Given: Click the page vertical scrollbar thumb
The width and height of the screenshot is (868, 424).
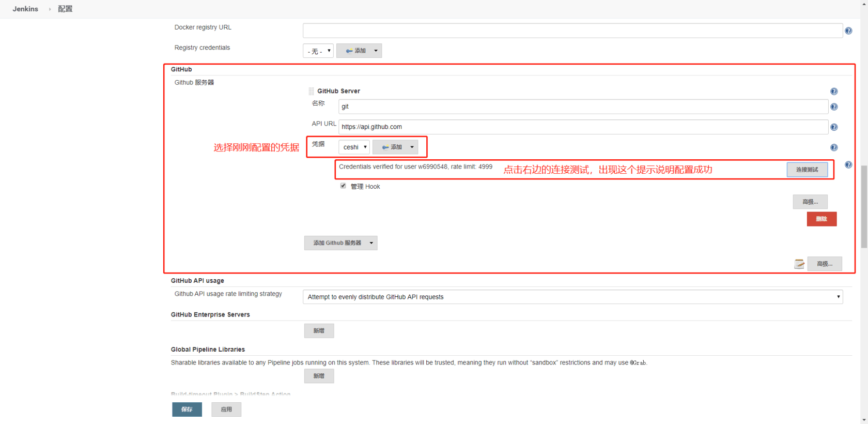Looking at the screenshot, I should click(x=864, y=207).
